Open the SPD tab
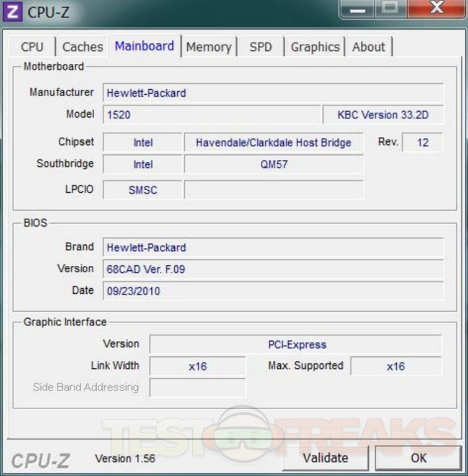Screen dimensions: 468x476 pyautogui.click(x=260, y=47)
